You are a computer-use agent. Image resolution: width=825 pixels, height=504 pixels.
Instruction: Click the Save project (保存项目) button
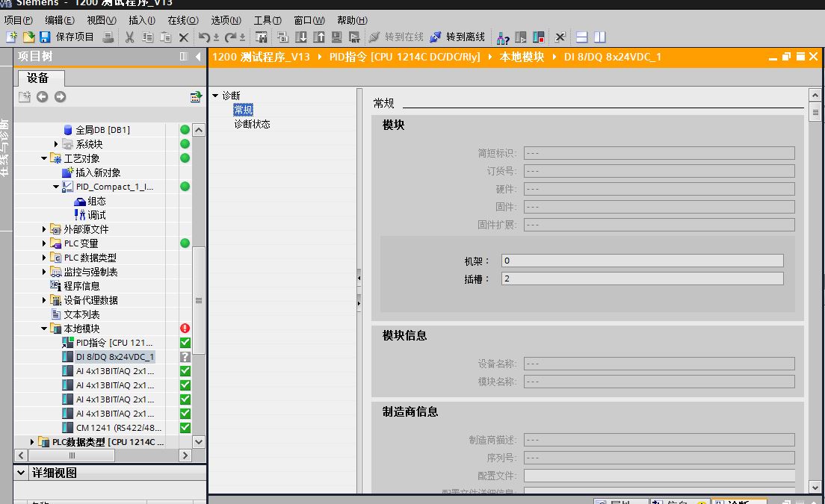[x=67, y=37]
